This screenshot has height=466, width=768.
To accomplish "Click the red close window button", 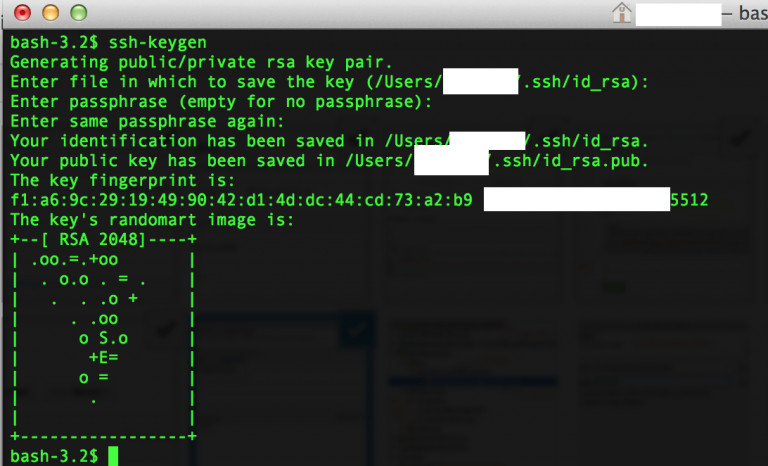I will 22,13.
